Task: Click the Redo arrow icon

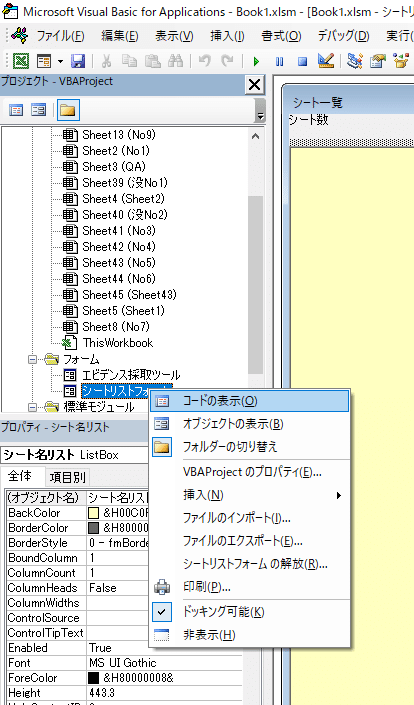Action: coord(227,61)
